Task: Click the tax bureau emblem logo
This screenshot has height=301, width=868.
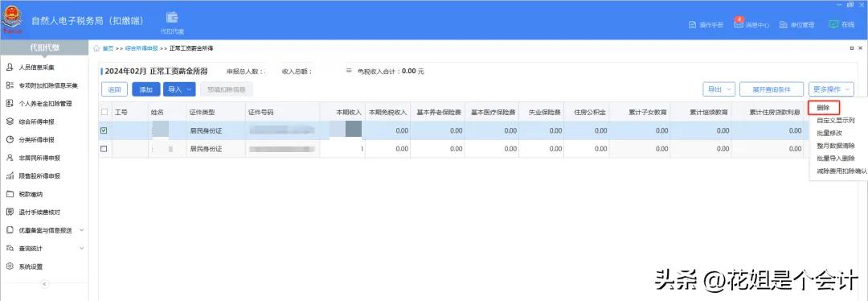Action: [x=11, y=20]
